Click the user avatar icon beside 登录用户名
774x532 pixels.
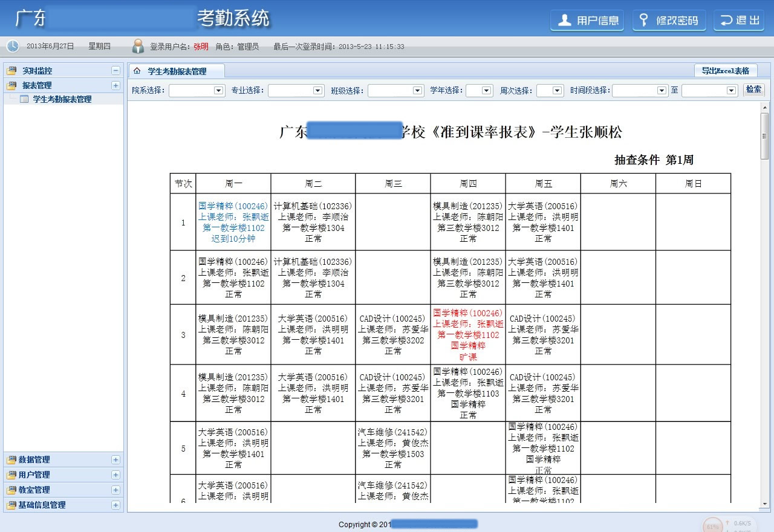(138, 46)
